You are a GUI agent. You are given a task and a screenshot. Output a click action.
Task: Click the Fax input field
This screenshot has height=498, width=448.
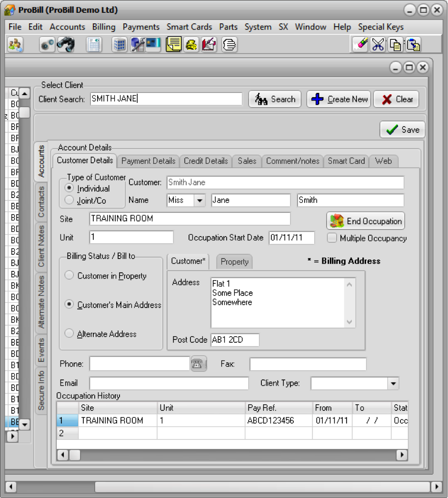pyautogui.click(x=308, y=364)
